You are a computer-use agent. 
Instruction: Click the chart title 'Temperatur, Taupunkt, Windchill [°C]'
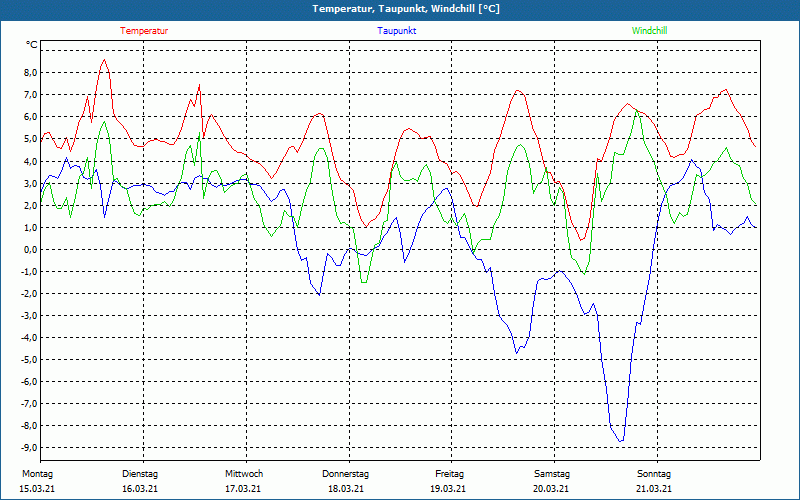point(406,9)
